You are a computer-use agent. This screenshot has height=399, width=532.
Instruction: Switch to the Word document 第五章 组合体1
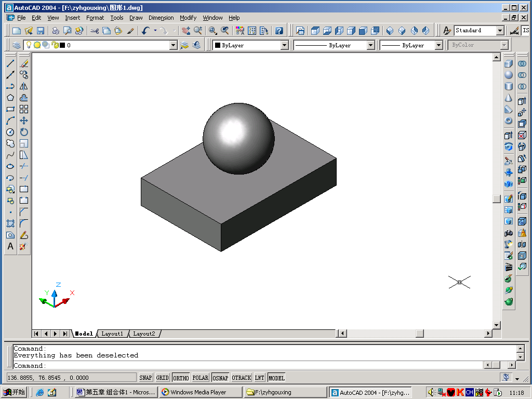[116, 392]
